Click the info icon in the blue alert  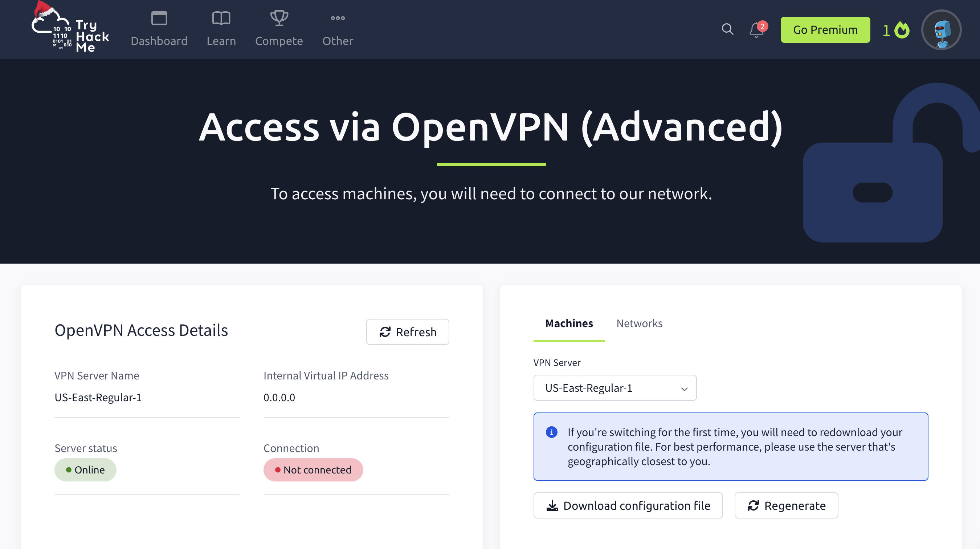coord(552,432)
